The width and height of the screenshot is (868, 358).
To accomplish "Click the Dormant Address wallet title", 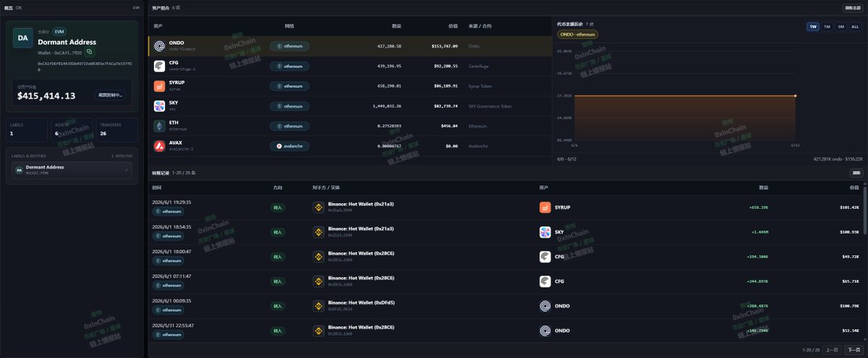I will click(x=67, y=42).
